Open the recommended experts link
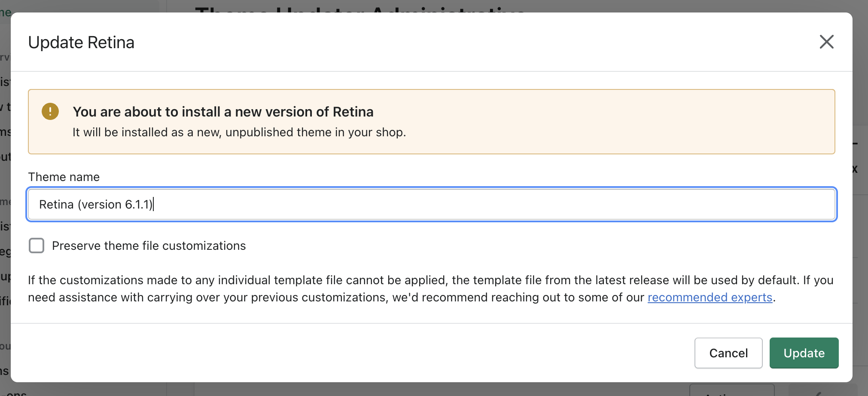The image size is (868, 396). pos(710,297)
